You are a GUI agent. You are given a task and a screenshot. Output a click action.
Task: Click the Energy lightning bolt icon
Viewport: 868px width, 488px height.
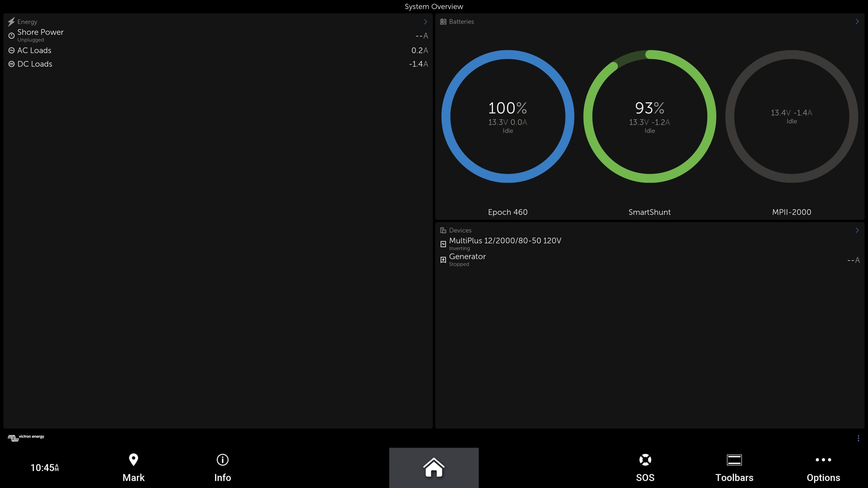11,22
